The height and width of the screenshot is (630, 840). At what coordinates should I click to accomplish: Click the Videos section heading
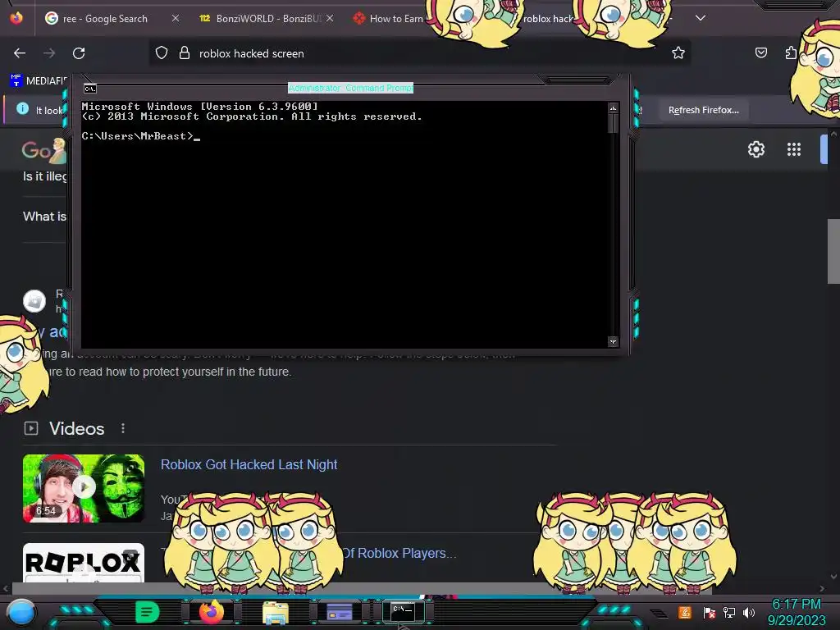click(76, 428)
